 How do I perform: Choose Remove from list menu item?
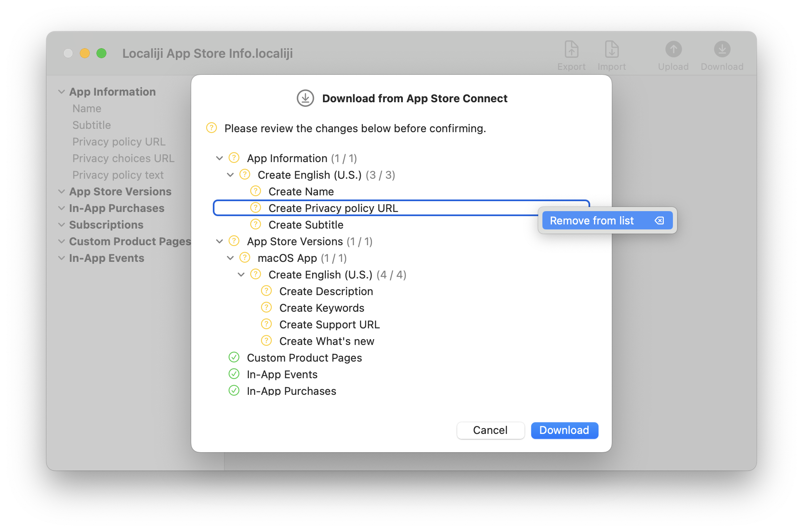click(x=607, y=221)
